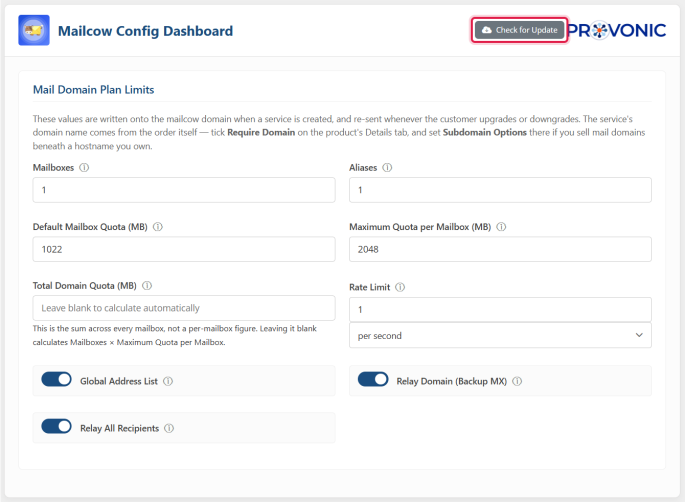Viewport: 685px width, 502px height.
Task: Click the Relay Domain (Backup MX) label
Action: coord(451,381)
